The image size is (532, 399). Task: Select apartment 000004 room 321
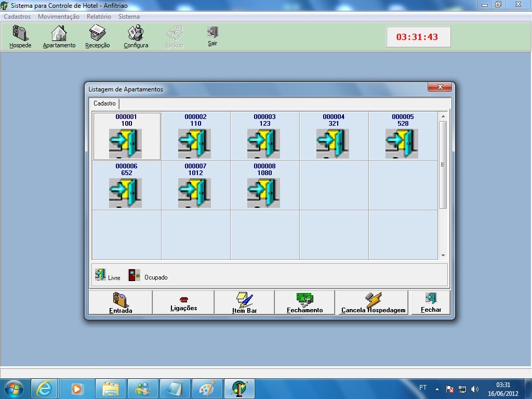click(x=334, y=137)
